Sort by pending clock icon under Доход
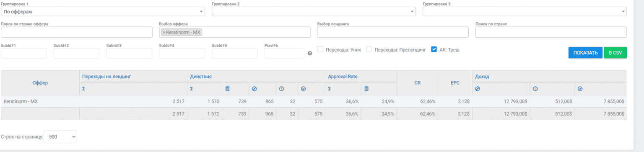This screenshot has width=644, height=152. (x=535, y=89)
